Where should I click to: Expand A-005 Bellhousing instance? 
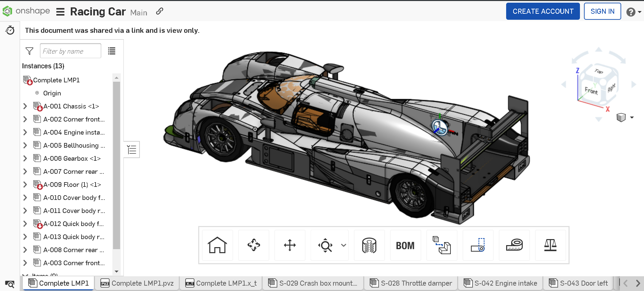pos(25,145)
